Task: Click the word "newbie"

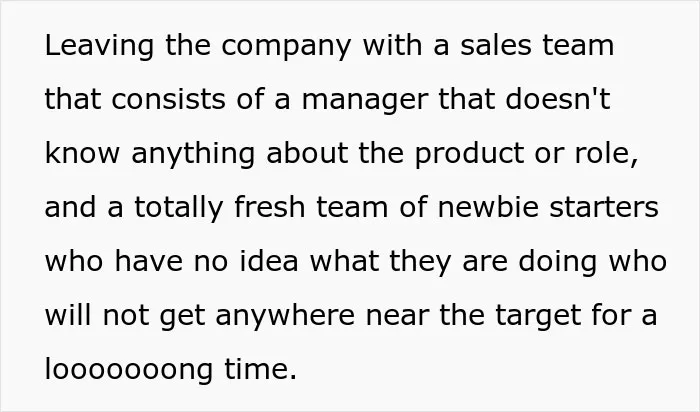Action: (488, 207)
